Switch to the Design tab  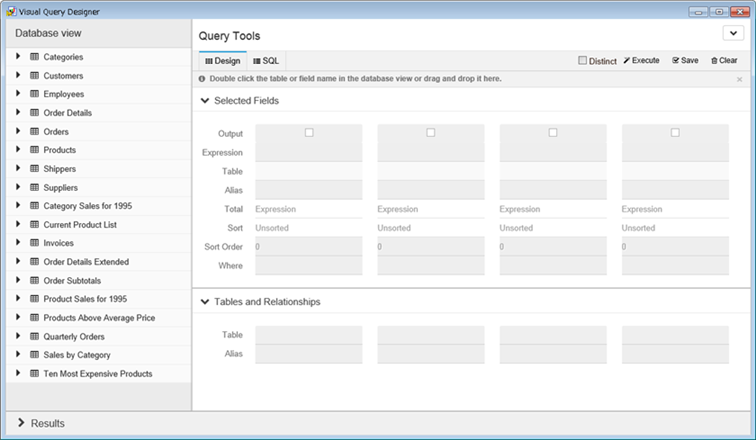click(x=223, y=61)
